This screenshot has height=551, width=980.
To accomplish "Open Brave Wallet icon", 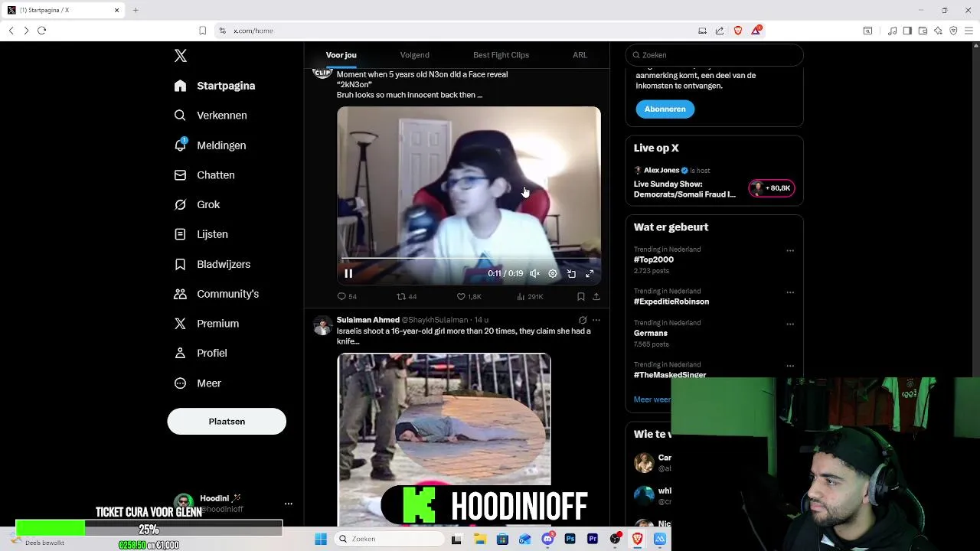I will click(x=923, y=31).
